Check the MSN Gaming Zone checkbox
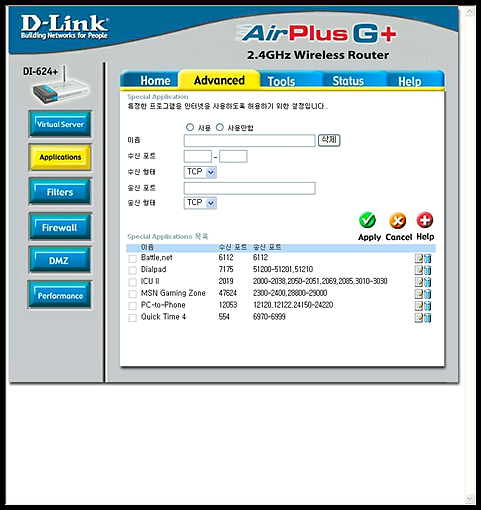Image resolution: width=481 pixels, height=510 pixels. [x=133, y=294]
